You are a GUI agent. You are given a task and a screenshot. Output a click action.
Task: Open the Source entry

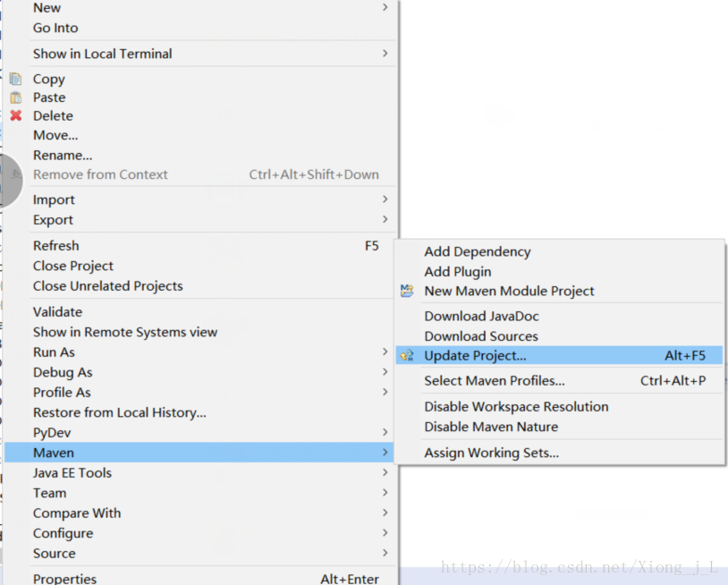click(201, 553)
